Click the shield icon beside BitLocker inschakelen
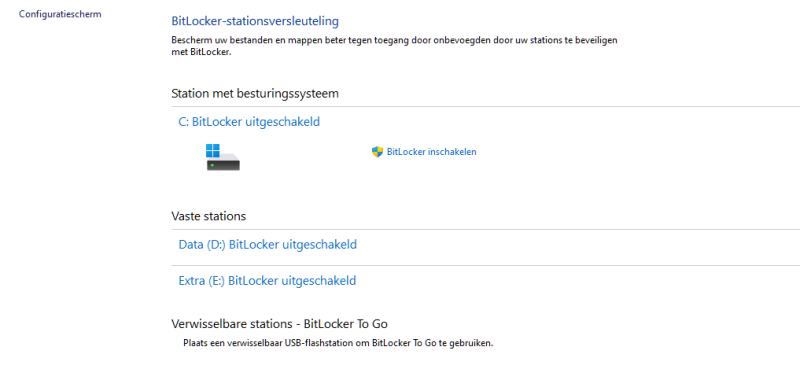 click(x=377, y=152)
